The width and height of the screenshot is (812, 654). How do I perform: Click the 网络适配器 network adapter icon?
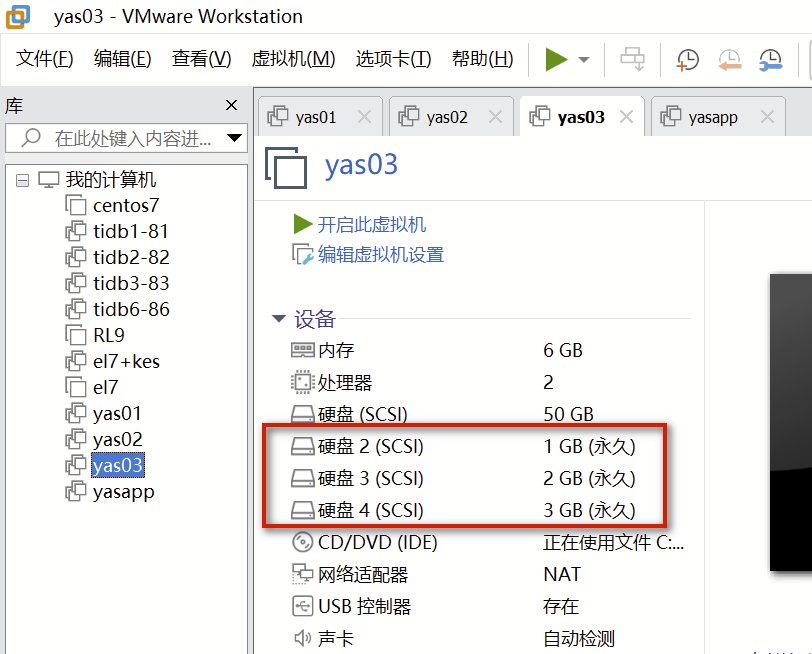(302, 574)
